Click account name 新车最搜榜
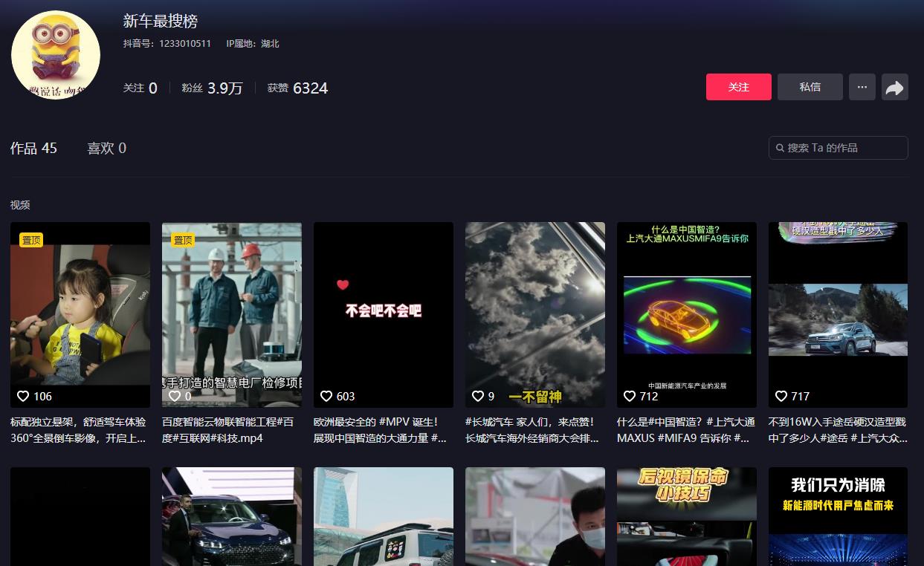This screenshot has height=566, width=924. tap(161, 22)
